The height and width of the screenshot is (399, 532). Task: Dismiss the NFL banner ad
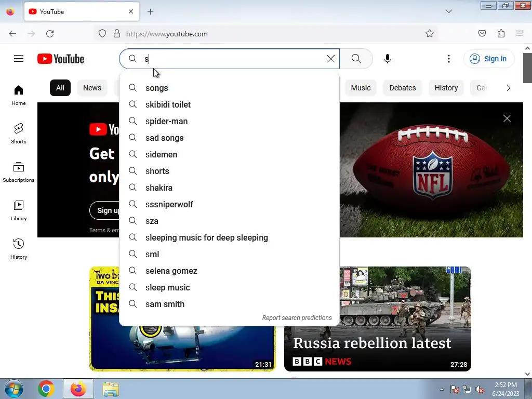507,118
